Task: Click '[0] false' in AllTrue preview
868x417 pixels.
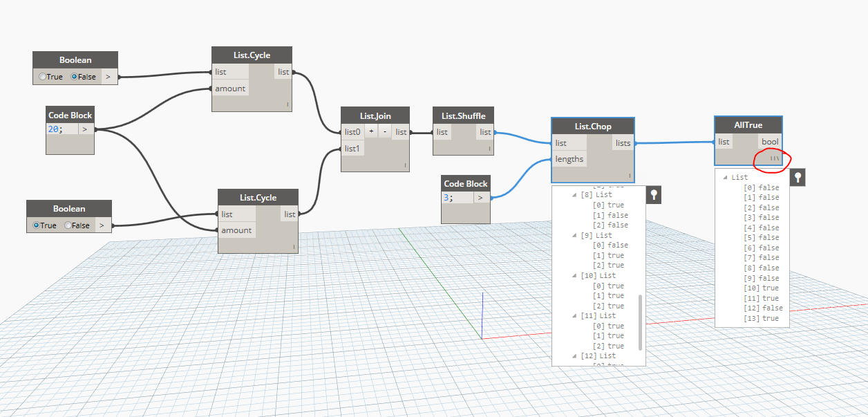Action: pos(761,187)
